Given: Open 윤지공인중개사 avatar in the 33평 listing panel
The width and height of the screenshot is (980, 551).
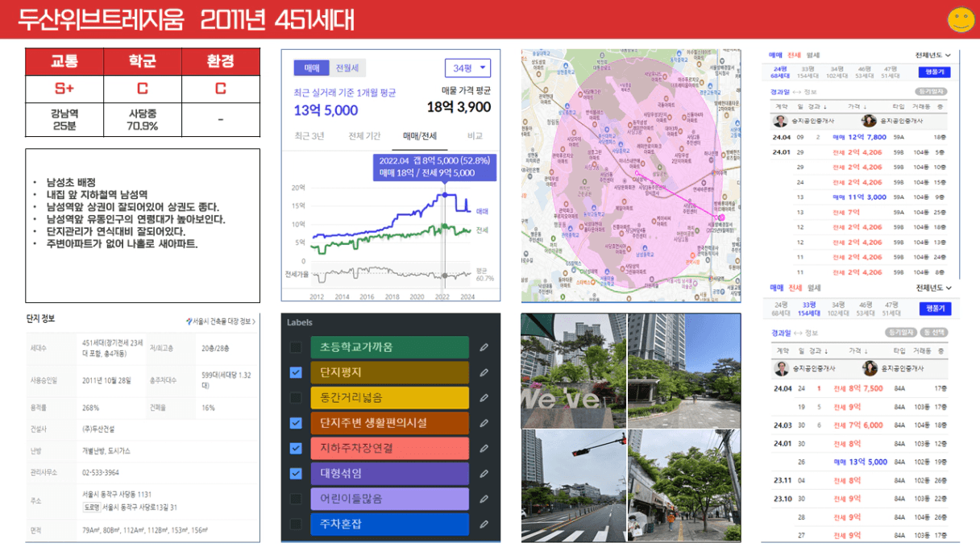Looking at the screenshot, I should pyautogui.click(x=869, y=368).
